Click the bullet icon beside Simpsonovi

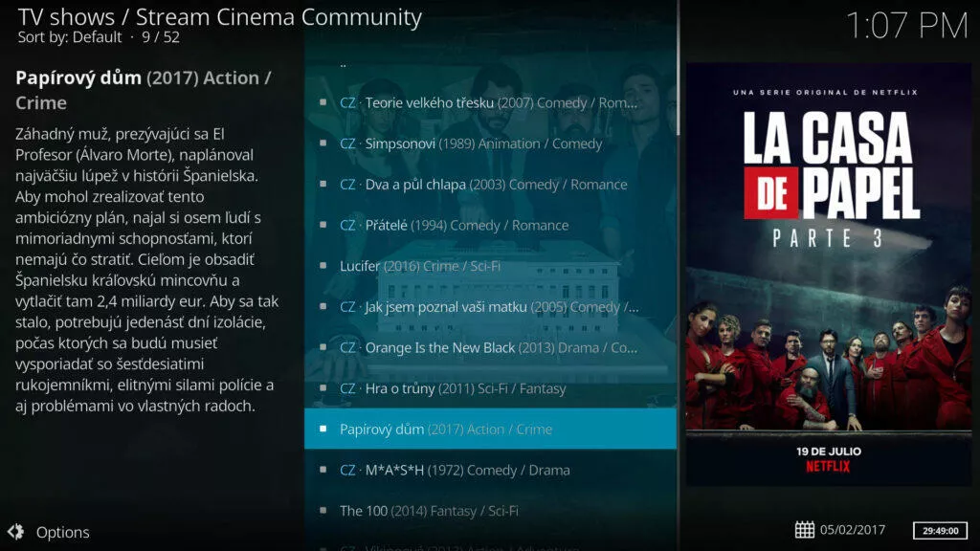click(323, 143)
